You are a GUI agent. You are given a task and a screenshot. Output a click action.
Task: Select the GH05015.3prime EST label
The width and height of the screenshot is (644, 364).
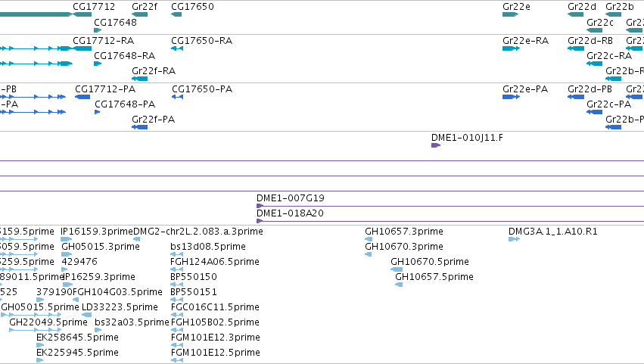click(101, 247)
